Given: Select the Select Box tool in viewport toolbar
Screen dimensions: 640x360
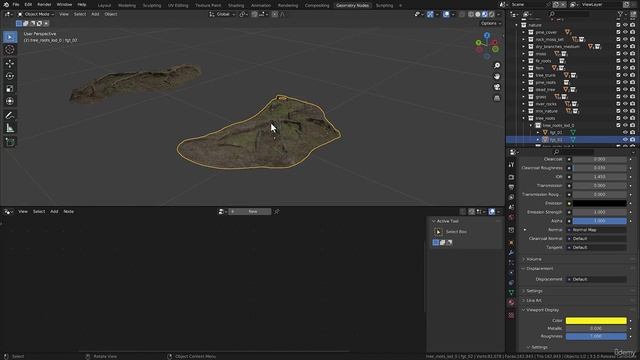Looking at the screenshot, I should point(10,37).
